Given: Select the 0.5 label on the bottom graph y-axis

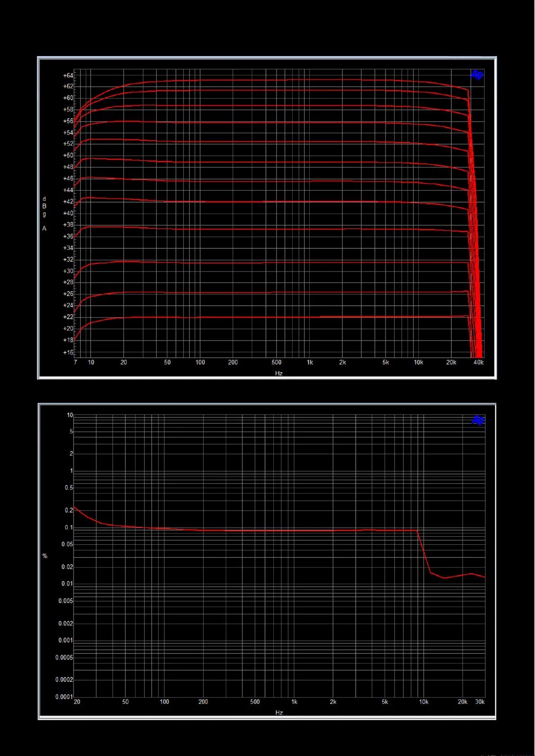Looking at the screenshot, I should (x=69, y=488).
